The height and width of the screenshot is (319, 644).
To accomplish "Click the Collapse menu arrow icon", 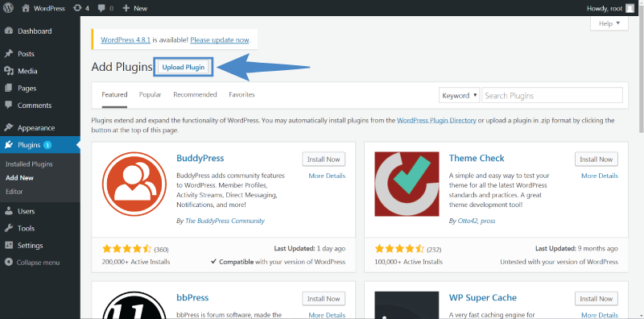I will click(9, 263).
